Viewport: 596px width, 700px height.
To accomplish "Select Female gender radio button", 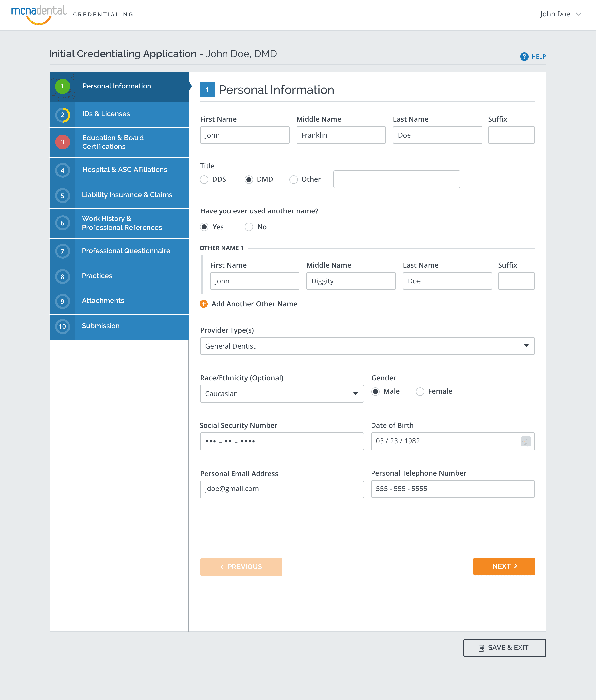I will click(420, 392).
